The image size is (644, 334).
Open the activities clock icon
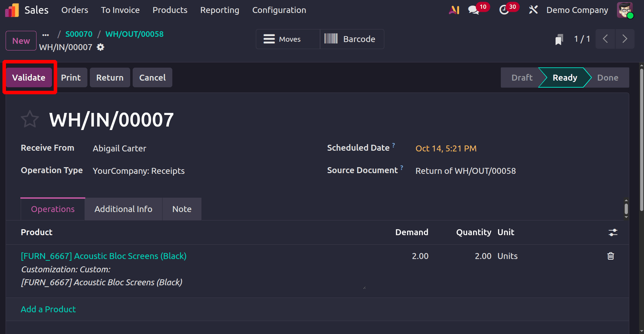504,10
